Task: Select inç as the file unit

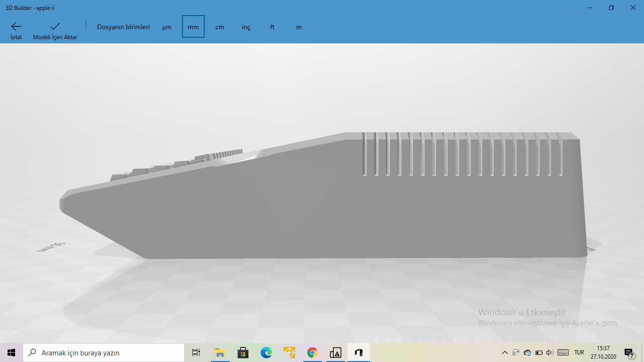Action: point(246,27)
